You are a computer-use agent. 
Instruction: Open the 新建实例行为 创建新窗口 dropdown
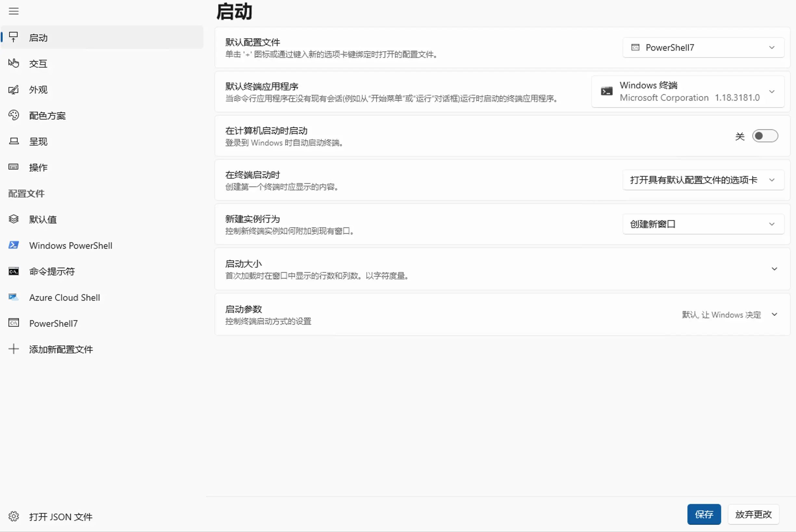tap(703, 224)
